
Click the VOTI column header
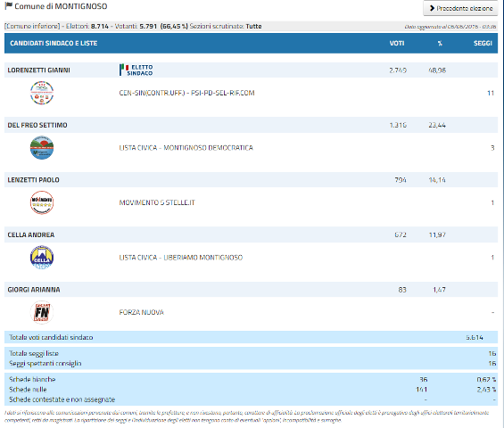click(397, 44)
